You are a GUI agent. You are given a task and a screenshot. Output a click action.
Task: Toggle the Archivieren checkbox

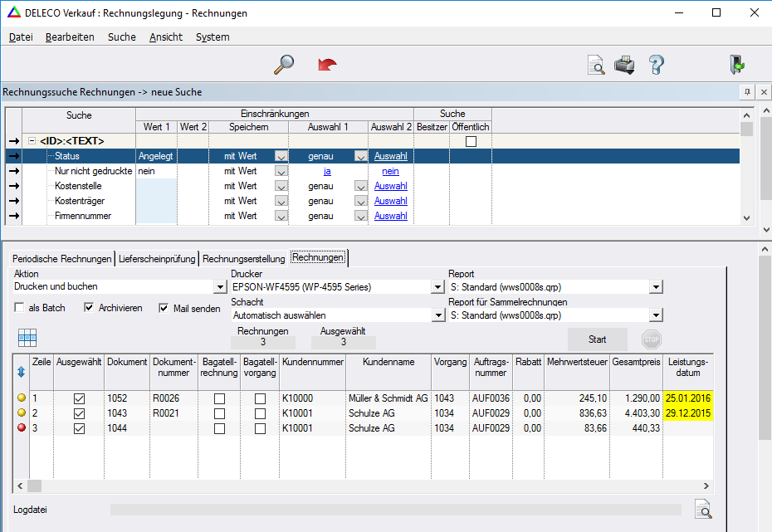tap(90, 308)
